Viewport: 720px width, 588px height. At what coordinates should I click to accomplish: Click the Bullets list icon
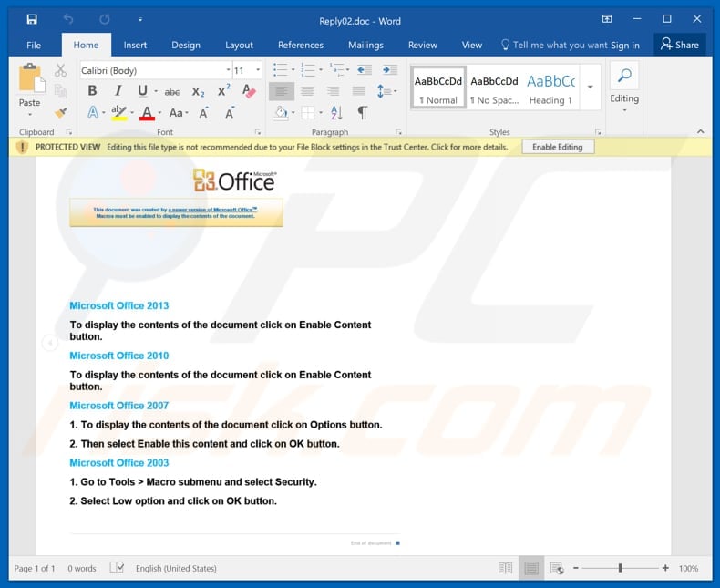pos(281,70)
